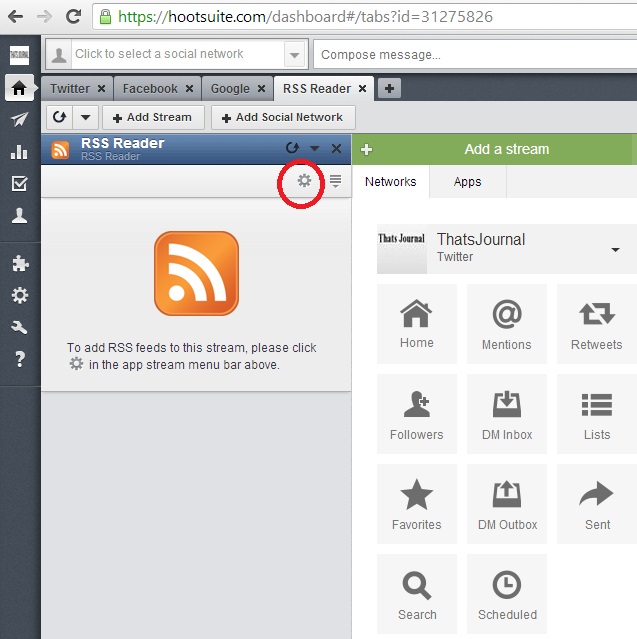This screenshot has width=637, height=639.
Task: Add the Scheduled stream
Action: click(x=507, y=594)
